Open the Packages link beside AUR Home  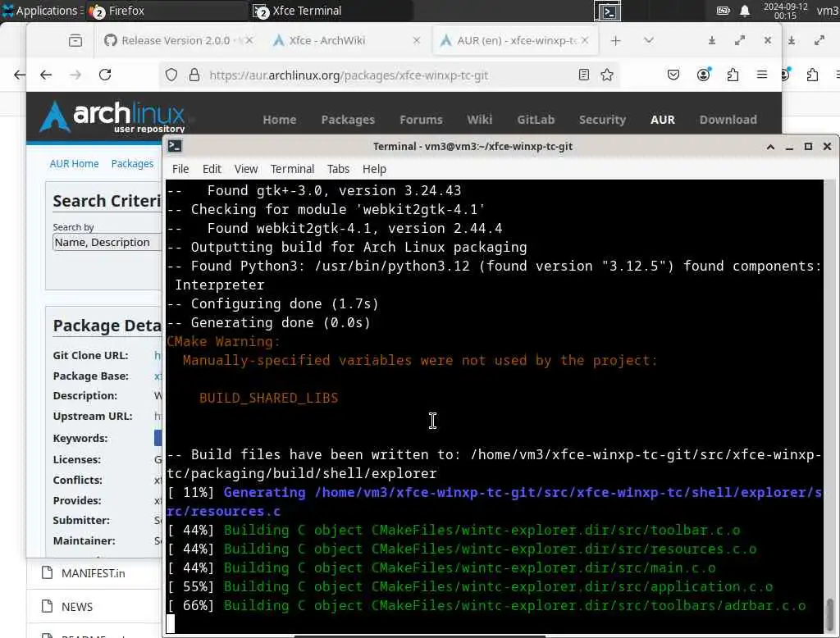click(x=132, y=164)
